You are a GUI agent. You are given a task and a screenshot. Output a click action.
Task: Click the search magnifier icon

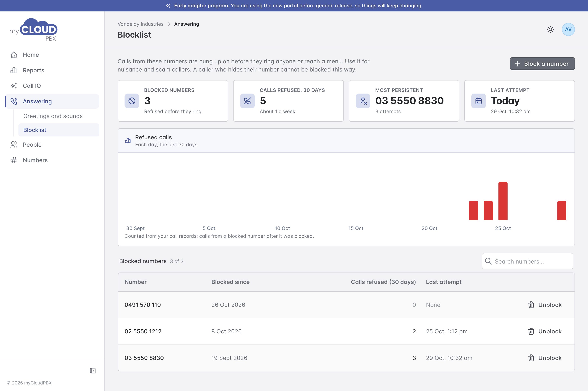(x=488, y=261)
